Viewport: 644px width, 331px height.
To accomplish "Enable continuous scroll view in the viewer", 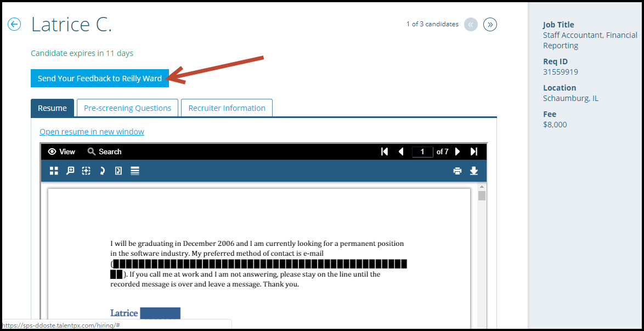I will pyautogui.click(x=135, y=171).
